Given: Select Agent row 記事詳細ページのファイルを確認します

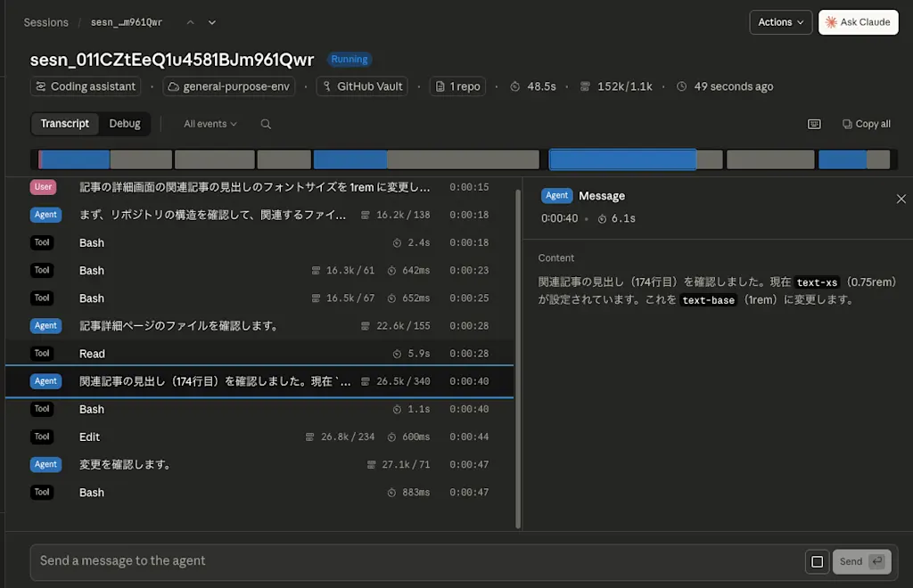Looking at the screenshot, I should [x=259, y=326].
